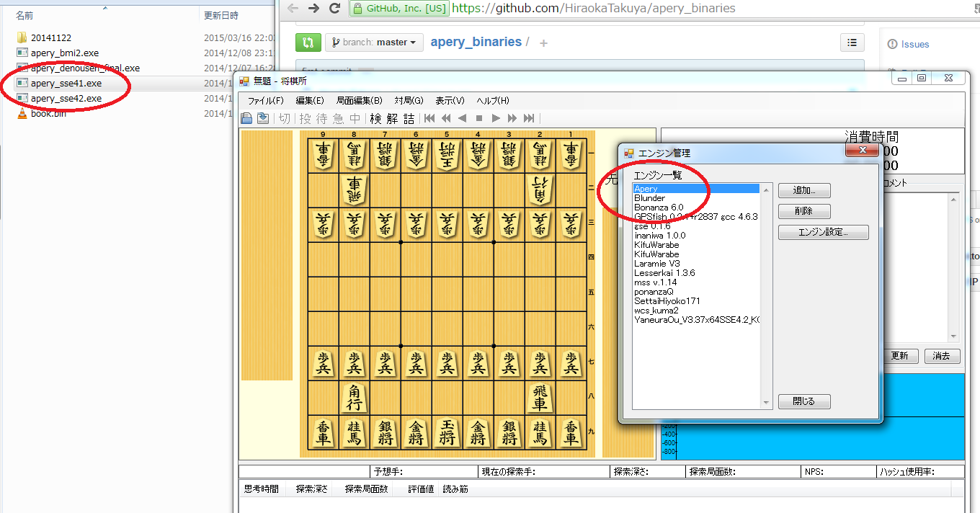The width and height of the screenshot is (980, 513).
Task: Click the stop playback square icon
Action: point(479,118)
